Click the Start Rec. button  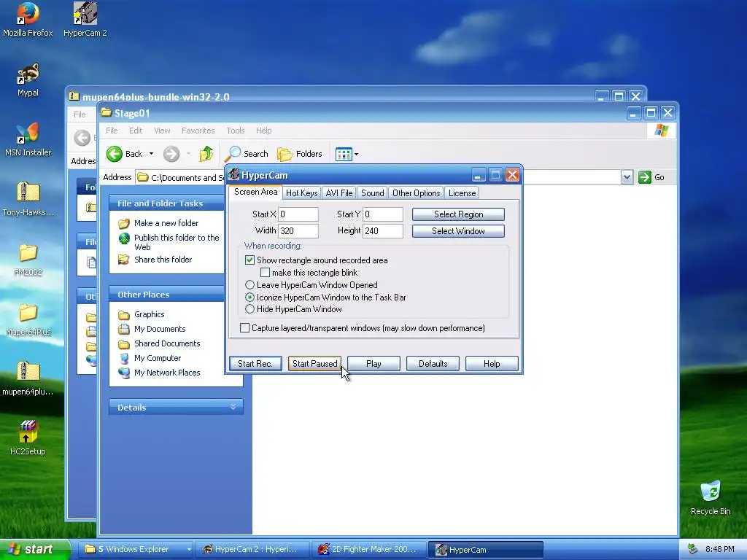coord(255,364)
